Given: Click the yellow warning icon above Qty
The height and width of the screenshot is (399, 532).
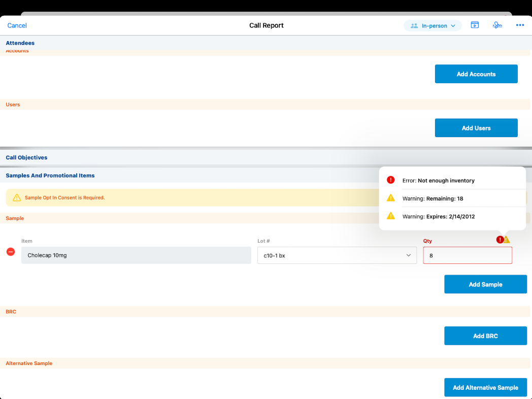Looking at the screenshot, I should (507, 240).
